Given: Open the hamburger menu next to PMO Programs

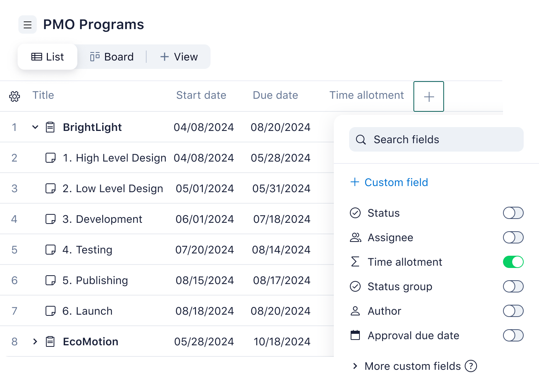Looking at the screenshot, I should point(27,24).
